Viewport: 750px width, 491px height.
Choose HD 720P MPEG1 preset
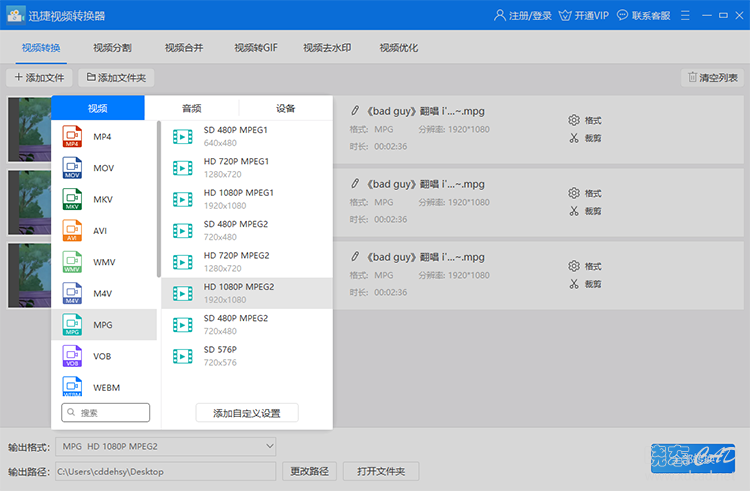click(x=247, y=168)
